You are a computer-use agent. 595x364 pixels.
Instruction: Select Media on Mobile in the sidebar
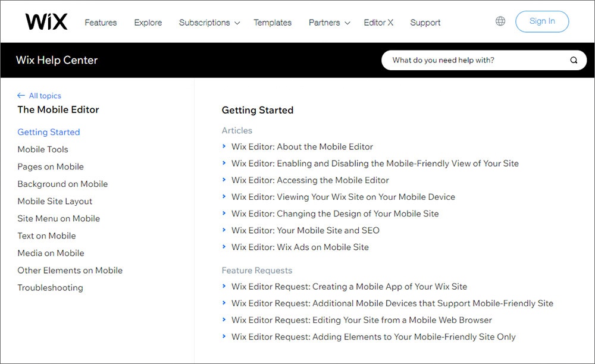pos(51,253)
